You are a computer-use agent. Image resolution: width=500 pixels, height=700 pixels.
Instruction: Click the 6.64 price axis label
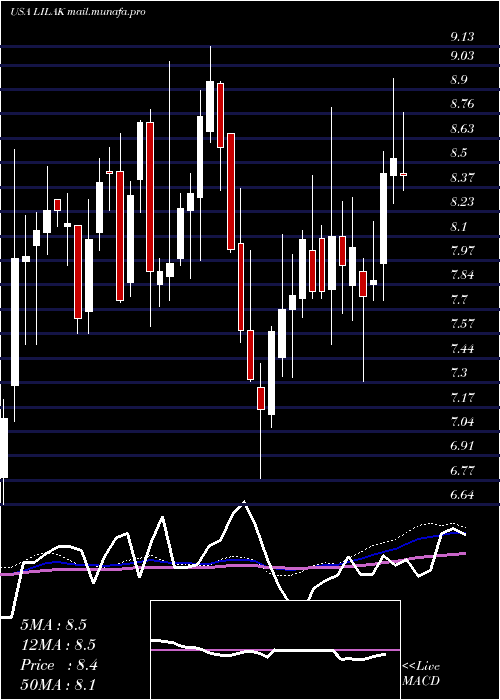[462, 494]
